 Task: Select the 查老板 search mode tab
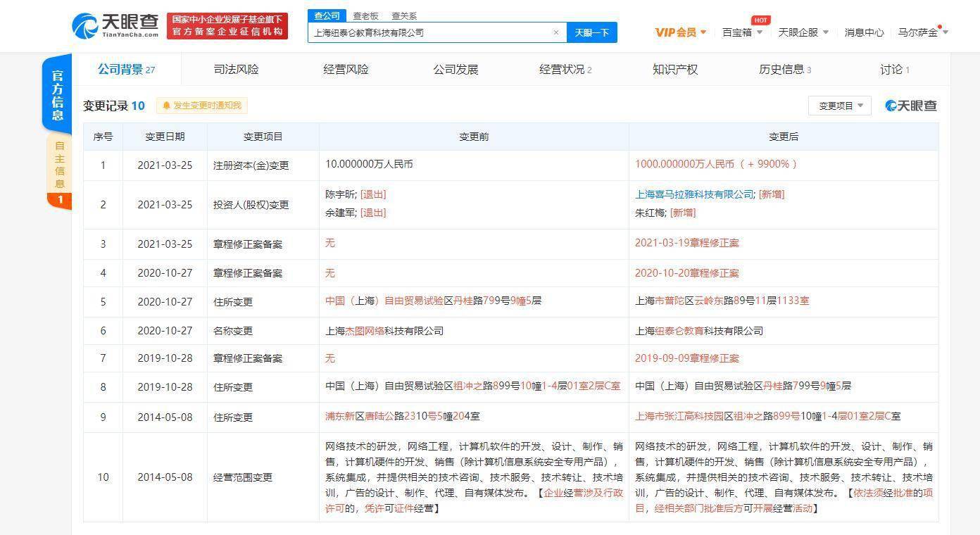coord(365,15)
